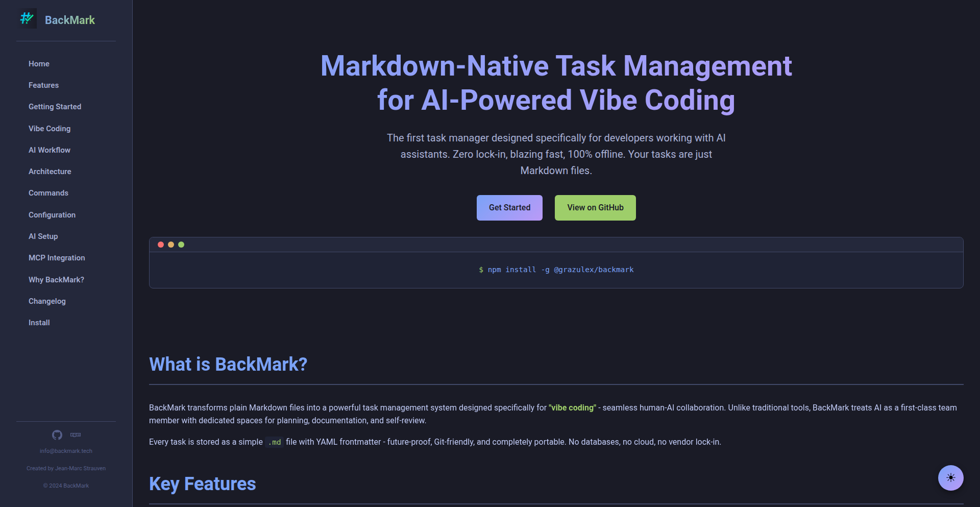Click the info@backmark.tech email link
The image size is (980, 507).
point(66,451)
